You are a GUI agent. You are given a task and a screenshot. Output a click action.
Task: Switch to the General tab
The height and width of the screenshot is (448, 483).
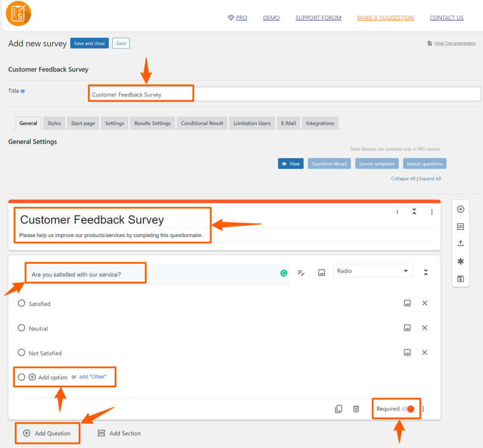pos(28,123)
